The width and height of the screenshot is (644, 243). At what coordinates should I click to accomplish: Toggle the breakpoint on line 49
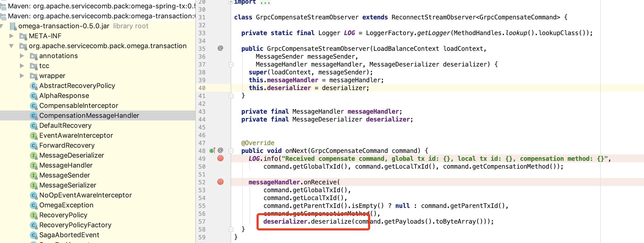click(x=220, y=158)
